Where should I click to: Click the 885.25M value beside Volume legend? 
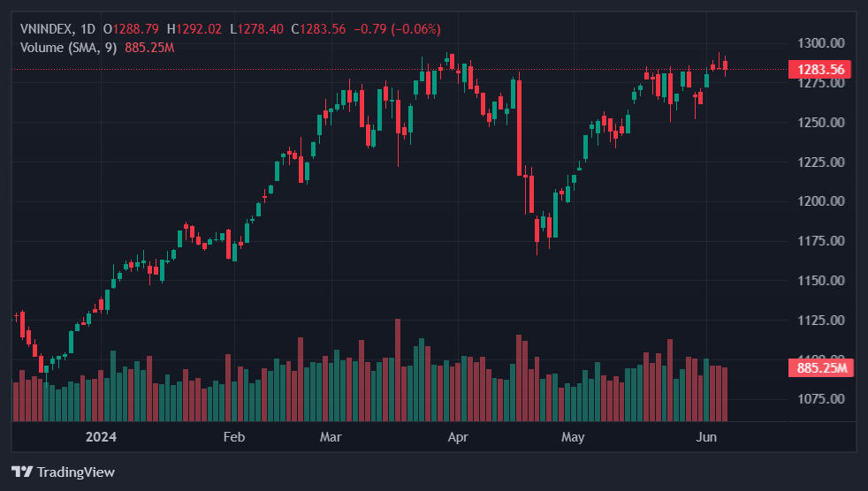[x=149, y=47]
